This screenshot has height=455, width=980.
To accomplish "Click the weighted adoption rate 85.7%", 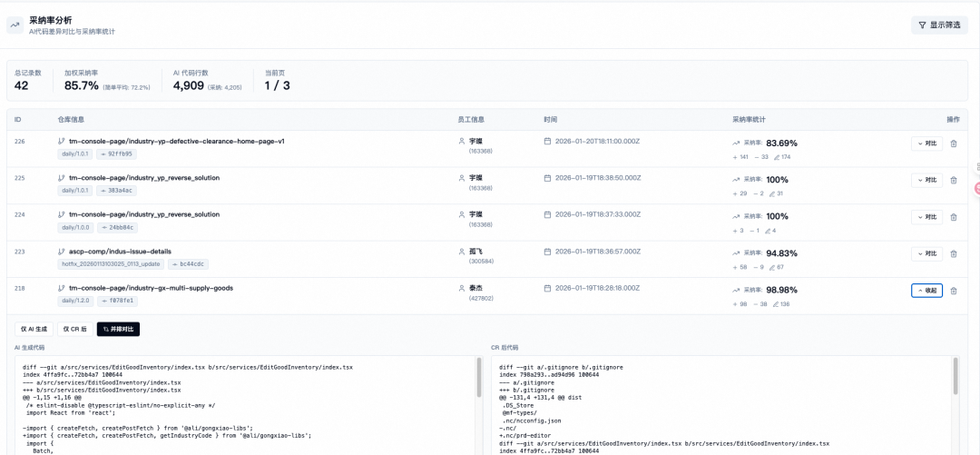I will (82, 85).
